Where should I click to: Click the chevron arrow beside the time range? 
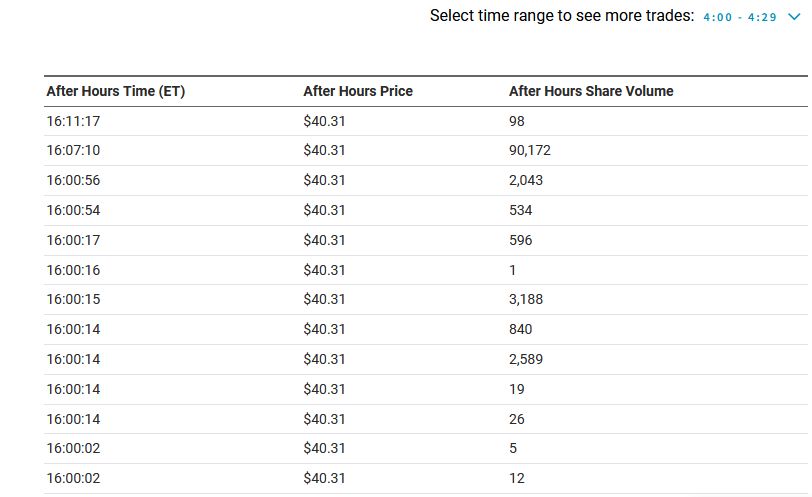[x=795, y=17]
